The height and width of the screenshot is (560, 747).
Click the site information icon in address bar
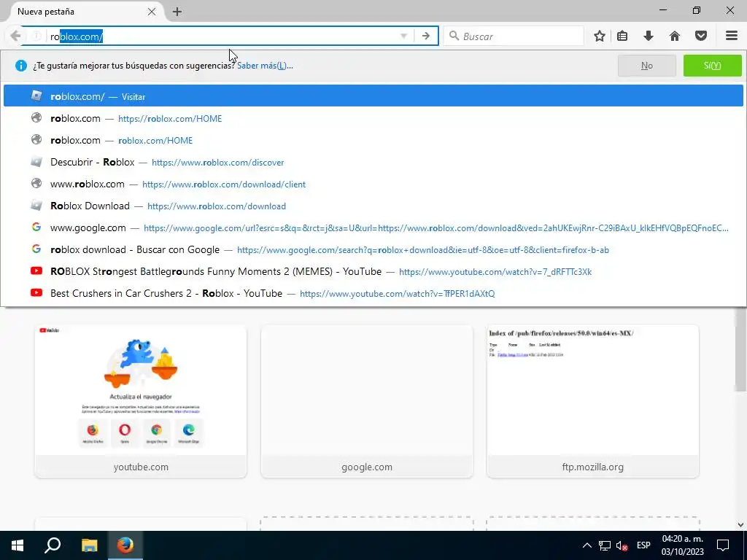tap(36, 36)
